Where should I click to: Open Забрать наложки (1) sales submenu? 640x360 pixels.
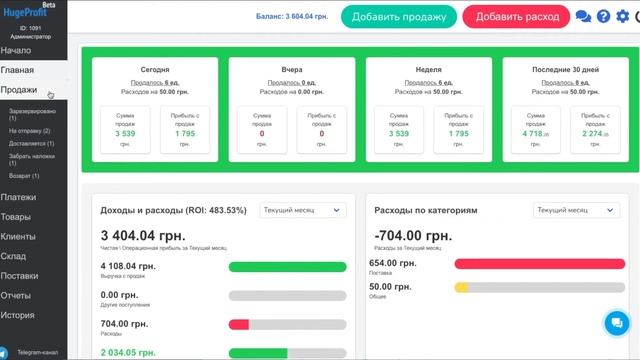pos(31,159)
